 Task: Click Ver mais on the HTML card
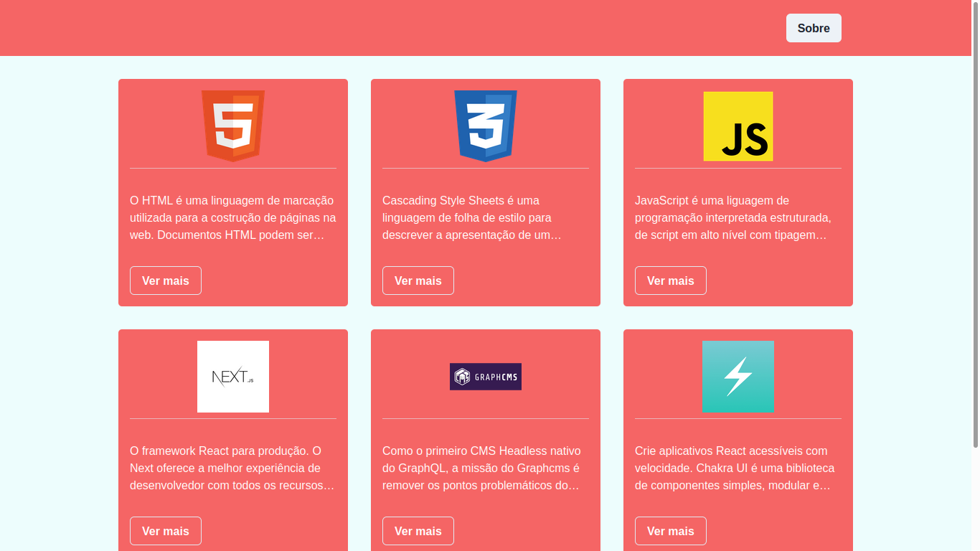[166, 281]
